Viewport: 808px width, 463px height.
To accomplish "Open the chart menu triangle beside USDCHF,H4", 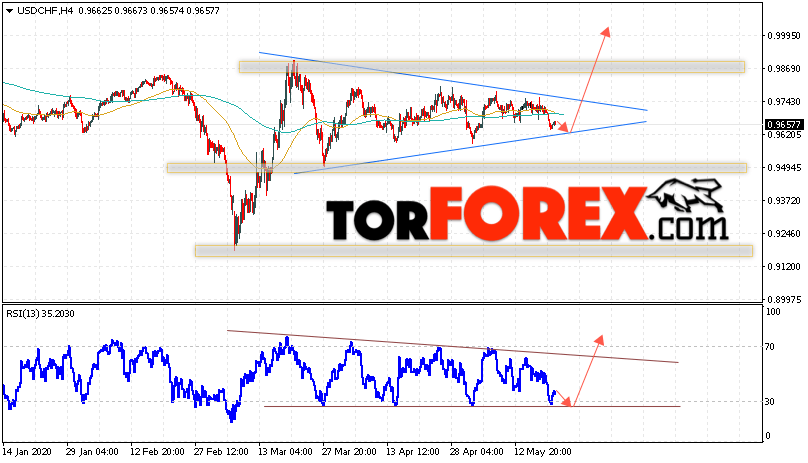I will (9, 11).
